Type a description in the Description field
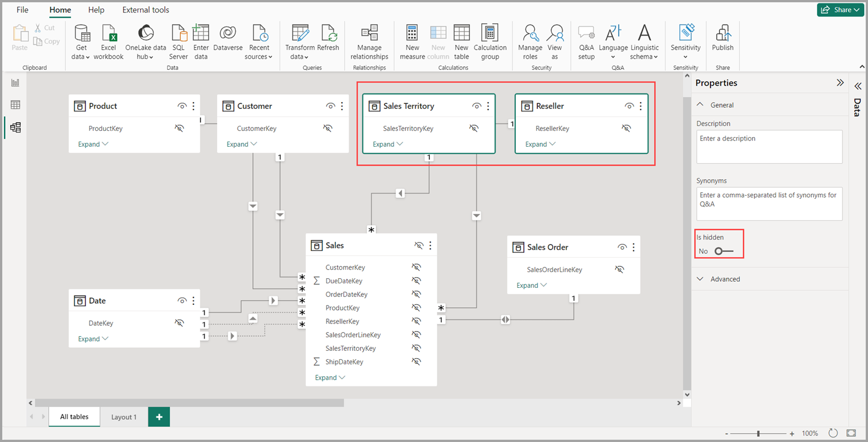 (x=769, y=146)
